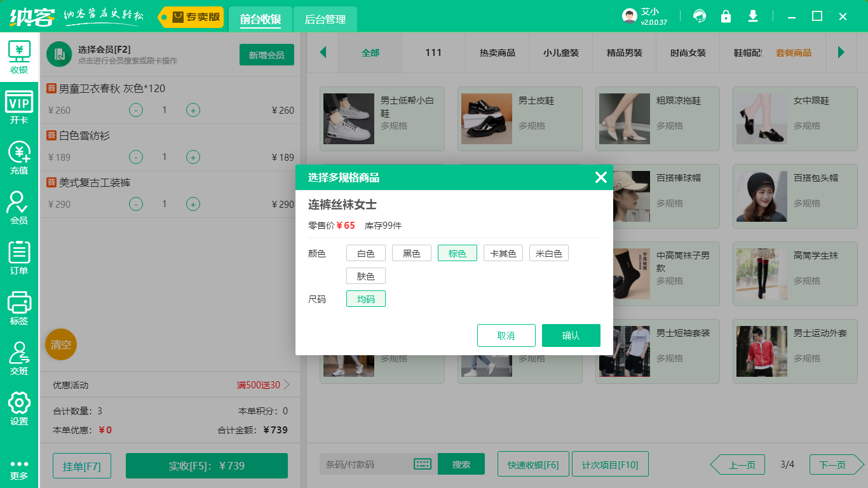Decrease quantity of 美式复古工装裤
868x488 pixels.
pos(136,204)
